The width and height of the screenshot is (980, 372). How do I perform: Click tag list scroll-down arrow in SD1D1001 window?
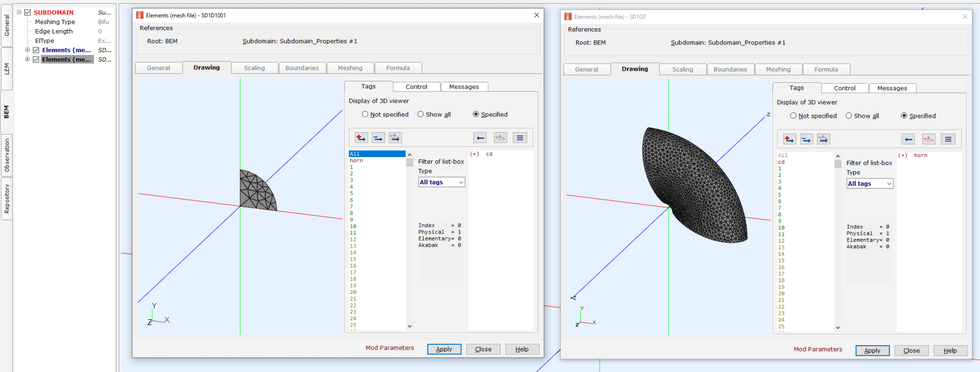click(410, 326)
